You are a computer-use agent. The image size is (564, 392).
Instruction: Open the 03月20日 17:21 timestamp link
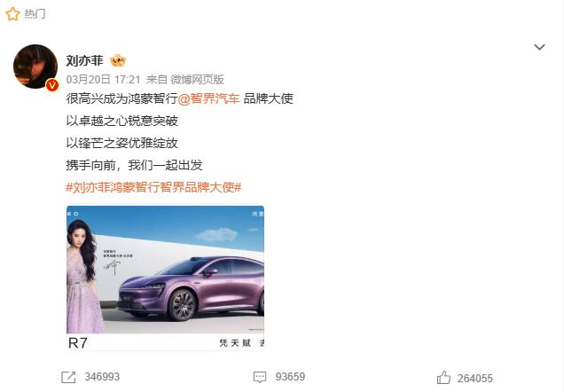103,80
